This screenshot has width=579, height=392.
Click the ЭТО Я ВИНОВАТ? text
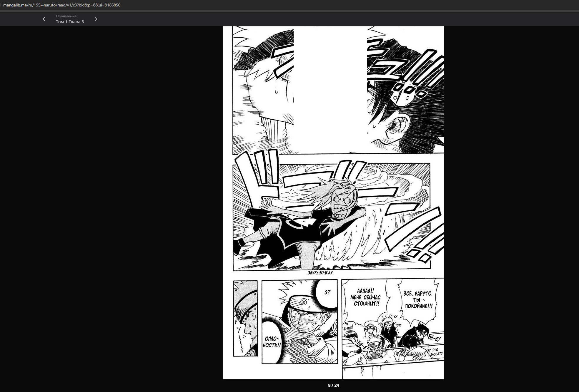(433, 352)
